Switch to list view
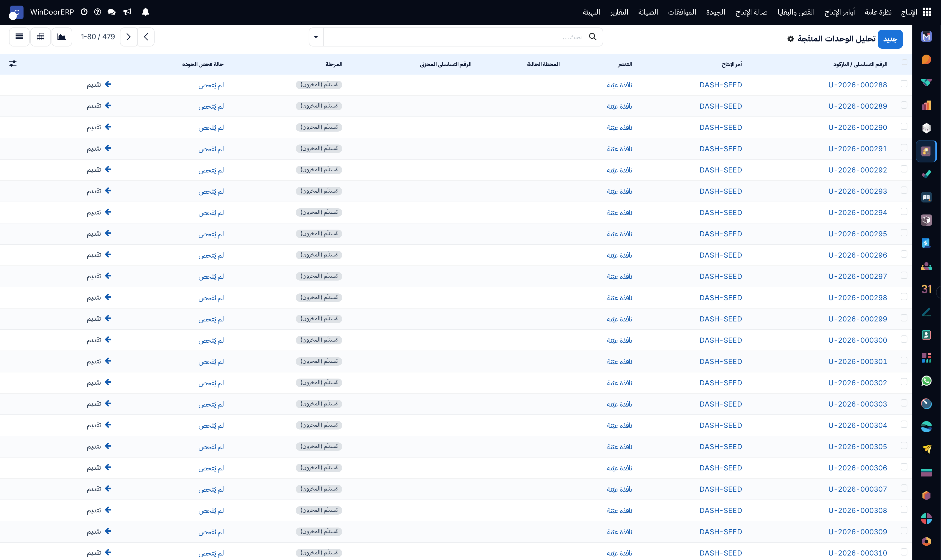Viewport: 941px width, 560px height. [19, 37]
